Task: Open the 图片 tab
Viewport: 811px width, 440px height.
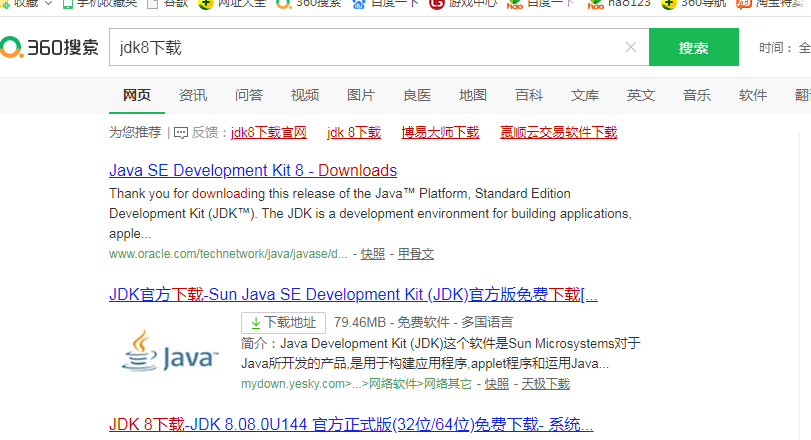Action: tap(361, 95)
